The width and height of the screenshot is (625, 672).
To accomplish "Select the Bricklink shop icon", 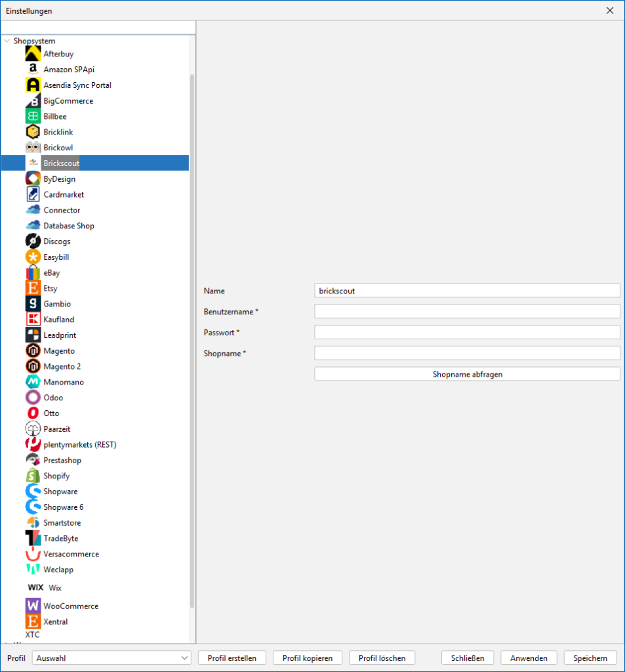I will click(33, 132).
